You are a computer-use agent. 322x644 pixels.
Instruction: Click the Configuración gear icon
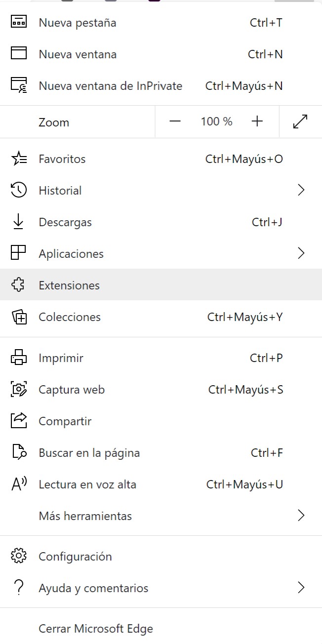pyautogui.click(x=19, y=556)
